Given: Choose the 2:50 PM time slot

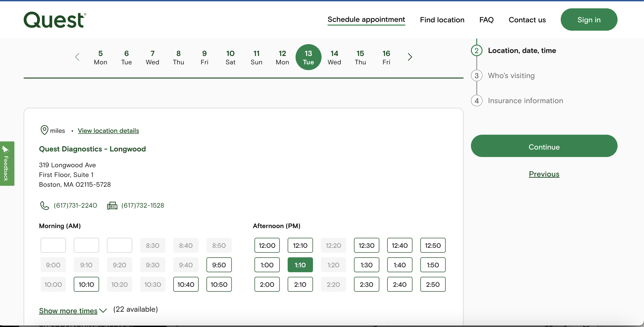Looking at the screenshot, I should 433,284.
